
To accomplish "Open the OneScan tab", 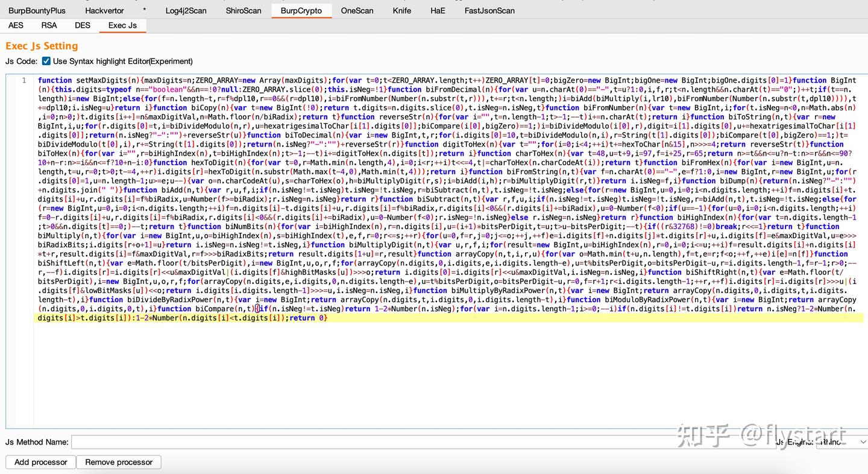I will point(357,10).
